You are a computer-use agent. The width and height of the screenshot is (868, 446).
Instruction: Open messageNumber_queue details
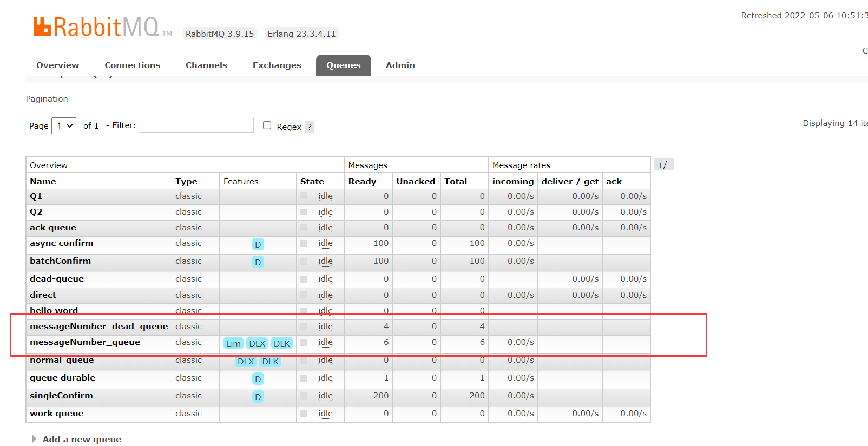tap(85, 342)
